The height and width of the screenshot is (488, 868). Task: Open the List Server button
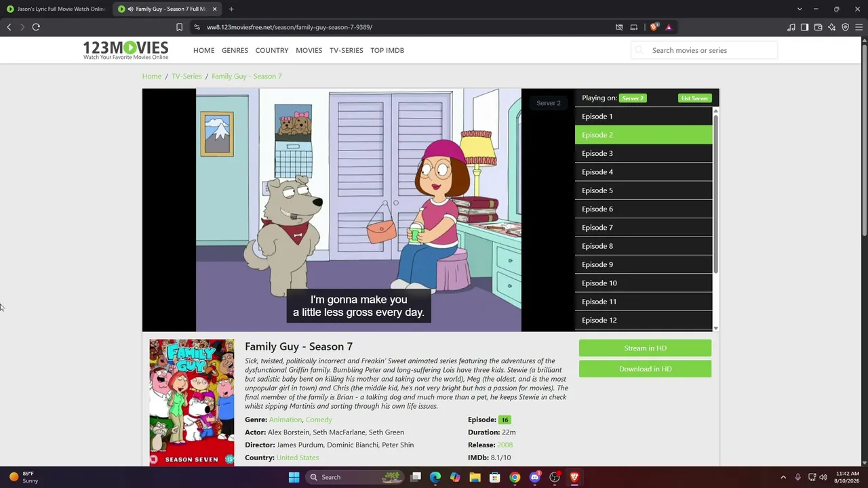pyautogui.click(x=694, y=98)
